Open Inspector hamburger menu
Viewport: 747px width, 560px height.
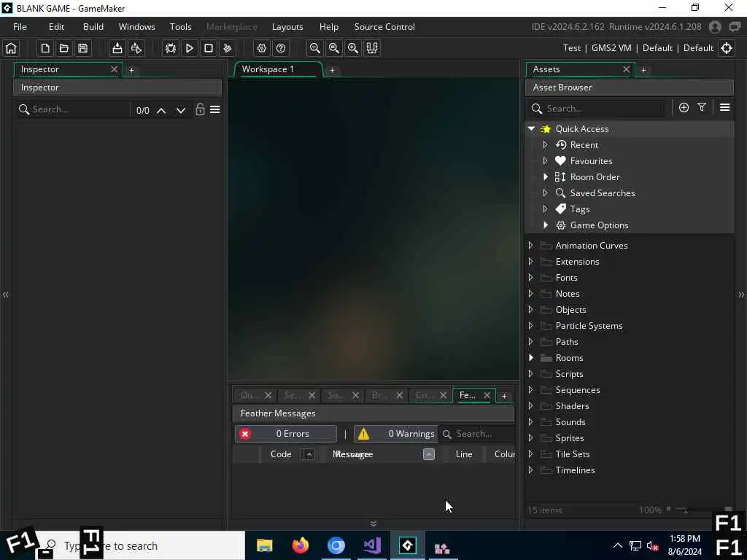click(215, 110)
